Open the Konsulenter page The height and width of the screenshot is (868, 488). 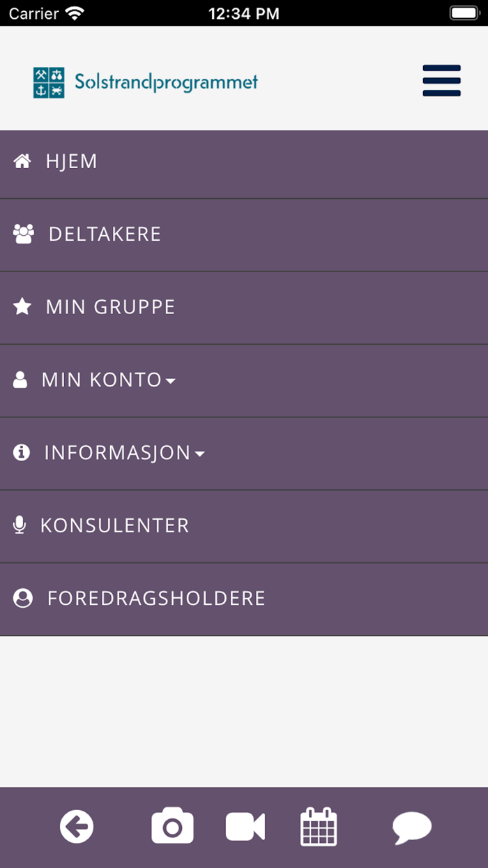(x=114, y=525)
